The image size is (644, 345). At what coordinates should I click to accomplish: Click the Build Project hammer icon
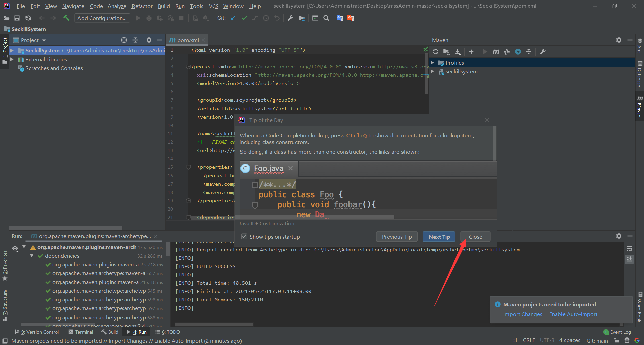66,18
